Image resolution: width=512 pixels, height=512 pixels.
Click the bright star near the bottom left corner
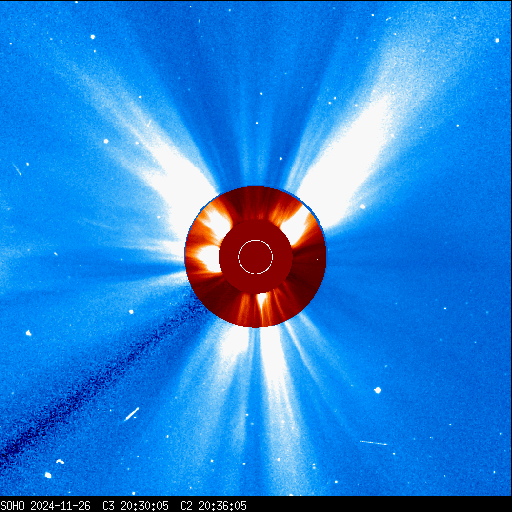[x=48, y=475]
